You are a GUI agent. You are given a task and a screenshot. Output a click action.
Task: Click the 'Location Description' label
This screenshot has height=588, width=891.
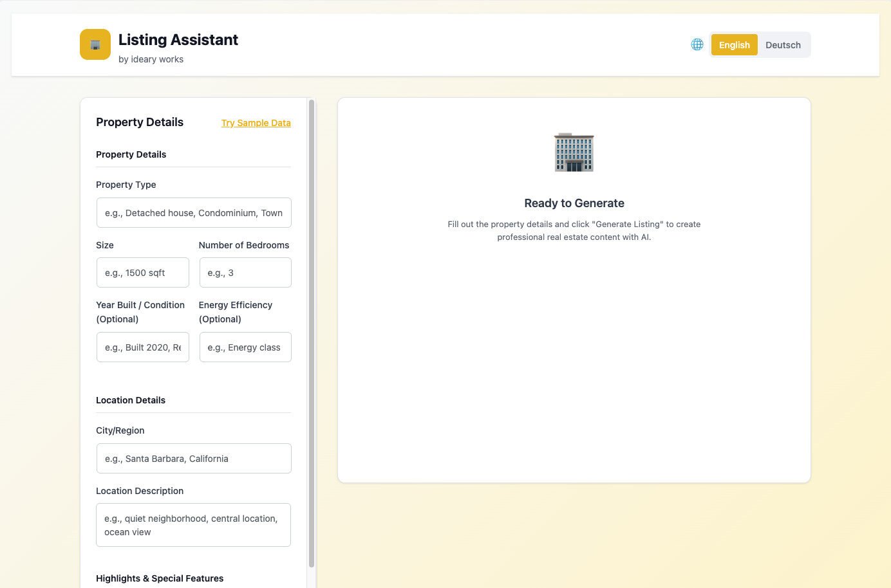click(x=140, y=491)
